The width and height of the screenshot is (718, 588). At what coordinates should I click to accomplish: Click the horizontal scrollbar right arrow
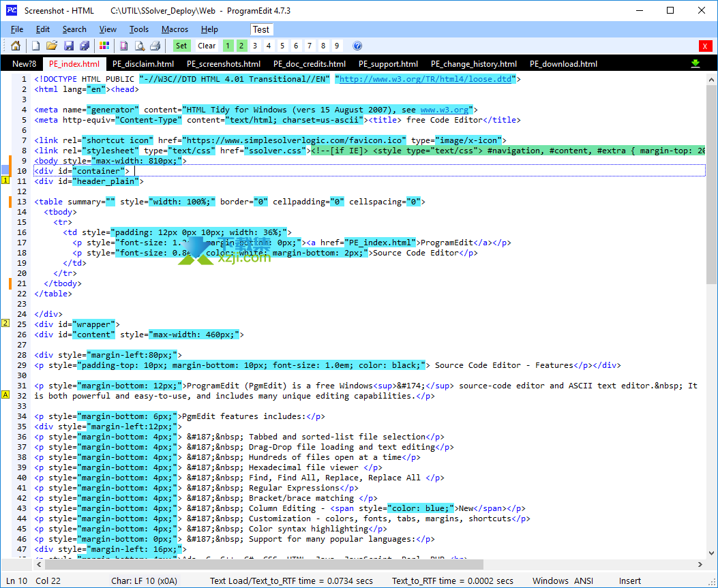[700, 564]
